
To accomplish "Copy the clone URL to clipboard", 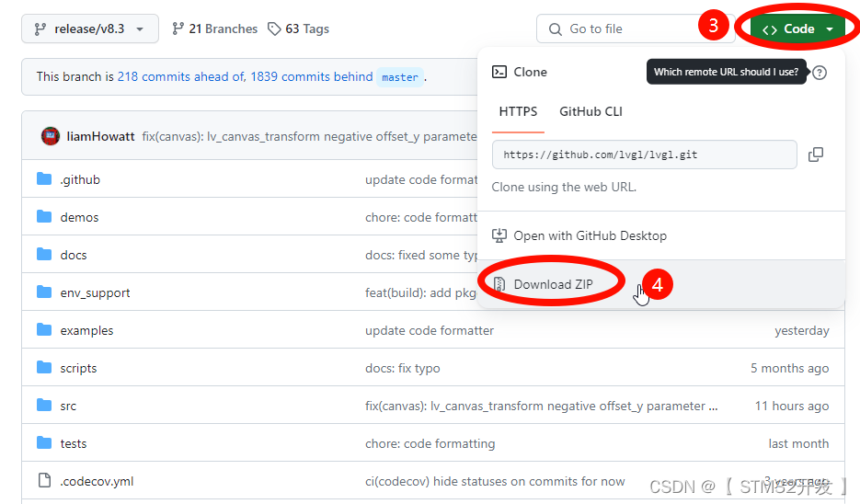I will [816, 155].
